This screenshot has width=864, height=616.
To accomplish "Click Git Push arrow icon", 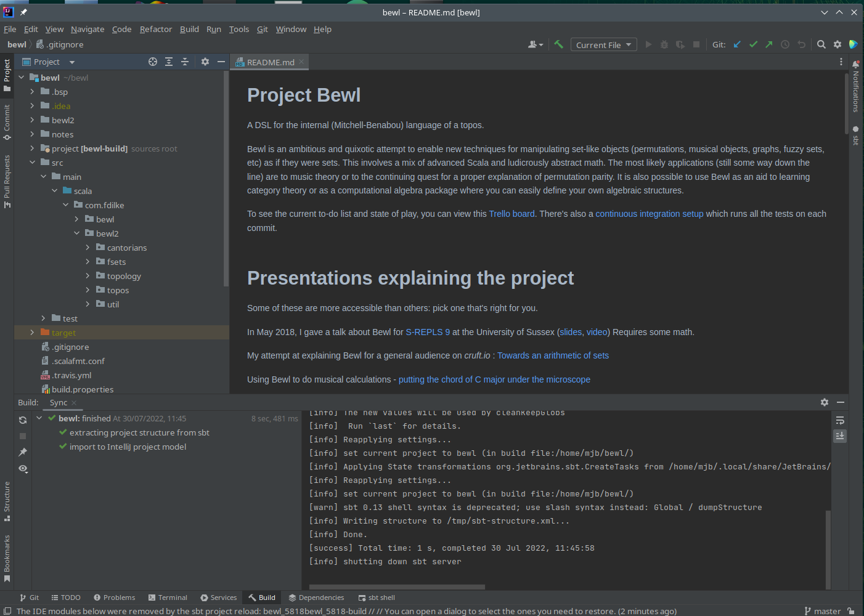I will [x=769, y=44].
